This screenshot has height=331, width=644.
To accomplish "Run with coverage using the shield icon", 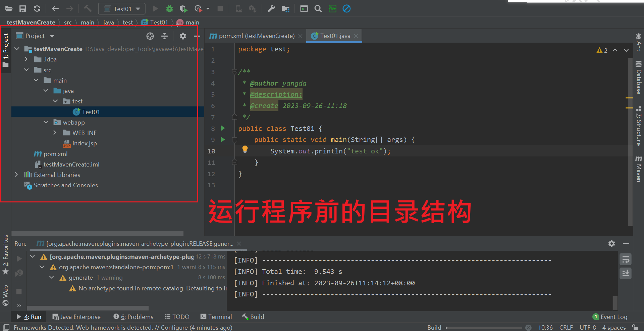I will [183, 9].
